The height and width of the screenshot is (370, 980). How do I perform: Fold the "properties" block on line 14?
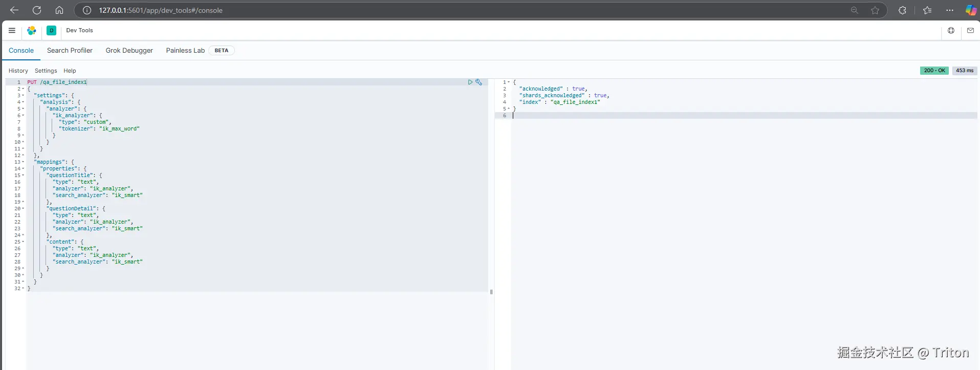(x=23, y=169)
